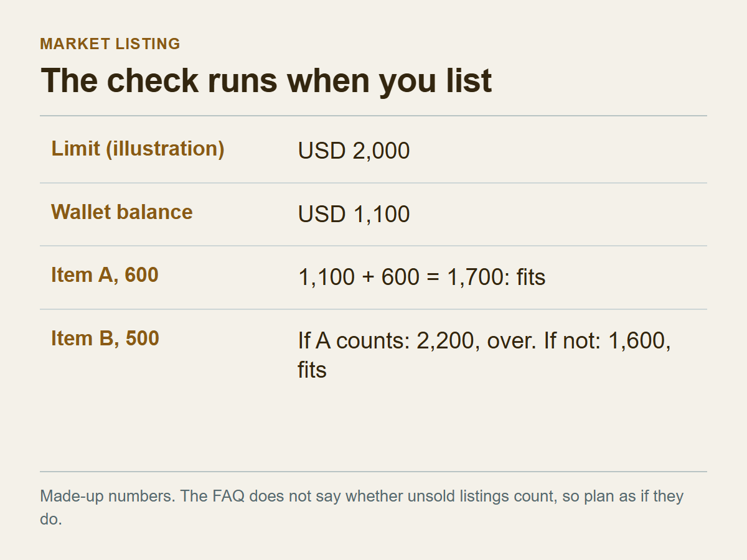Select the heading The check runs when you list

(x=266, y=81)
